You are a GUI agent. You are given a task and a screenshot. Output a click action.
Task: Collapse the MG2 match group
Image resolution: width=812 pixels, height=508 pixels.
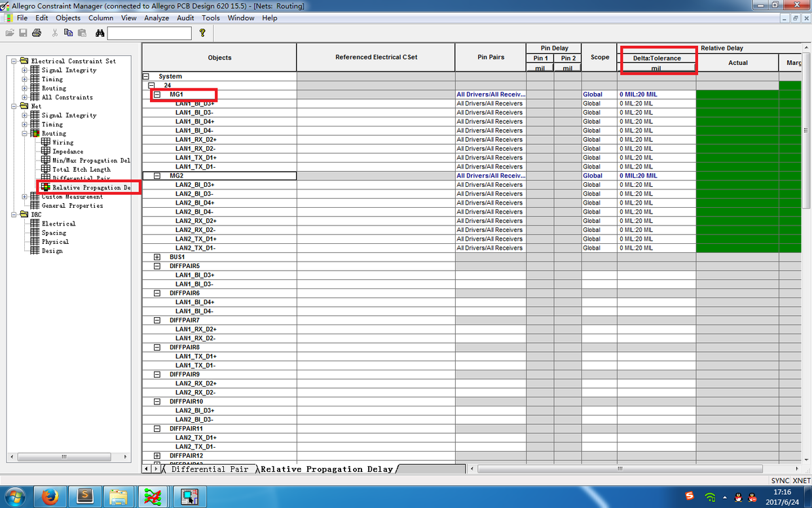pos(157,176)
